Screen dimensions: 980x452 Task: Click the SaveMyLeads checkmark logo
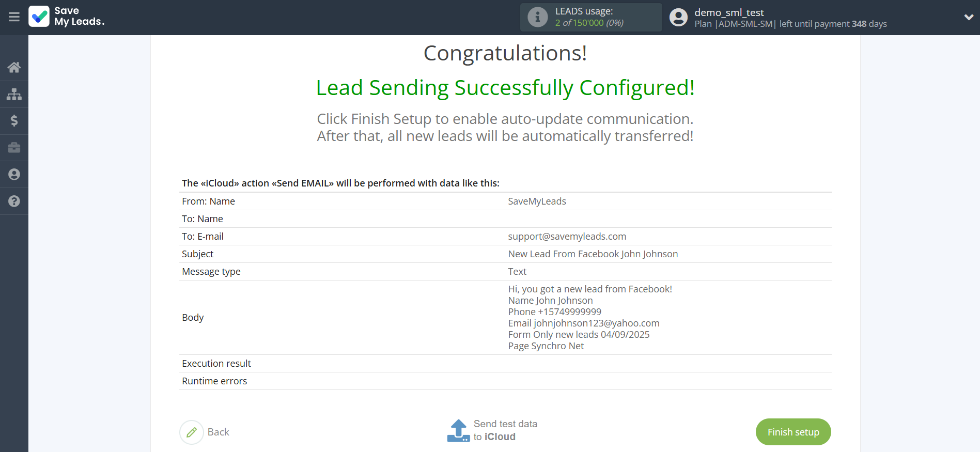point(39,17)
